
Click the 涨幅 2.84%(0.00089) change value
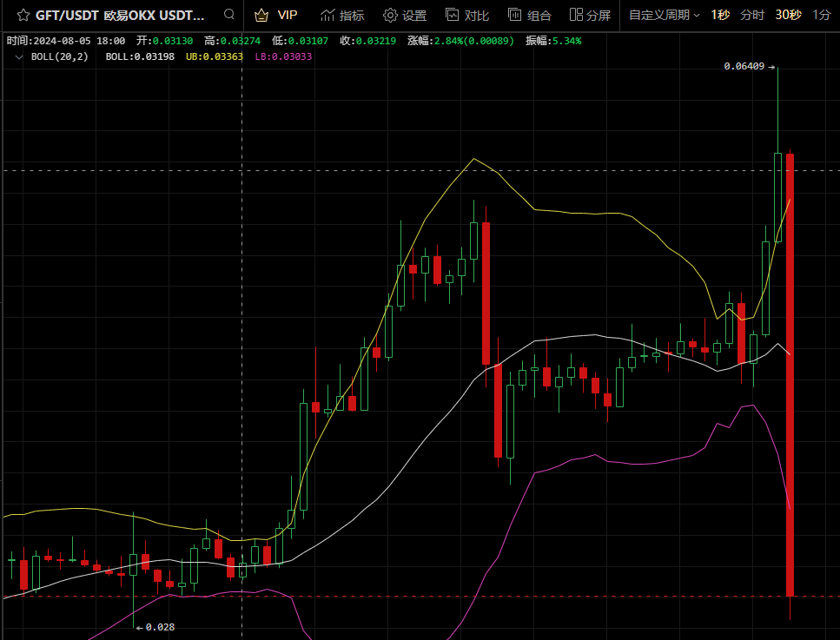(460, 41)
